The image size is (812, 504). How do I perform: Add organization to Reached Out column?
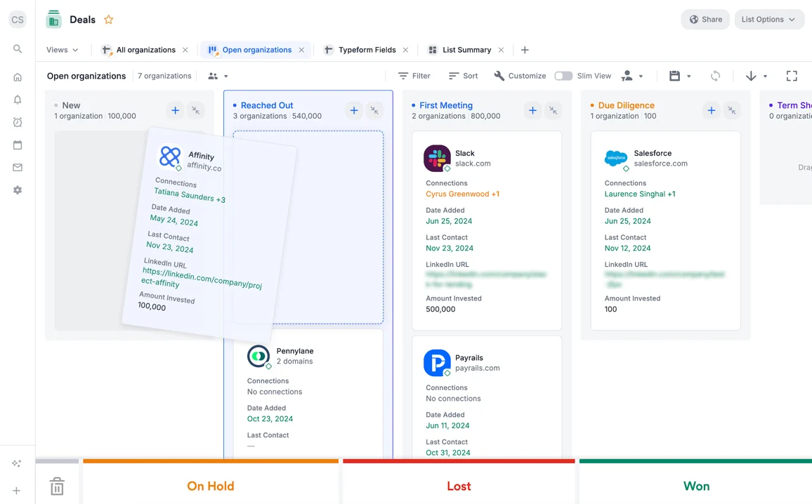pos(354,110)
